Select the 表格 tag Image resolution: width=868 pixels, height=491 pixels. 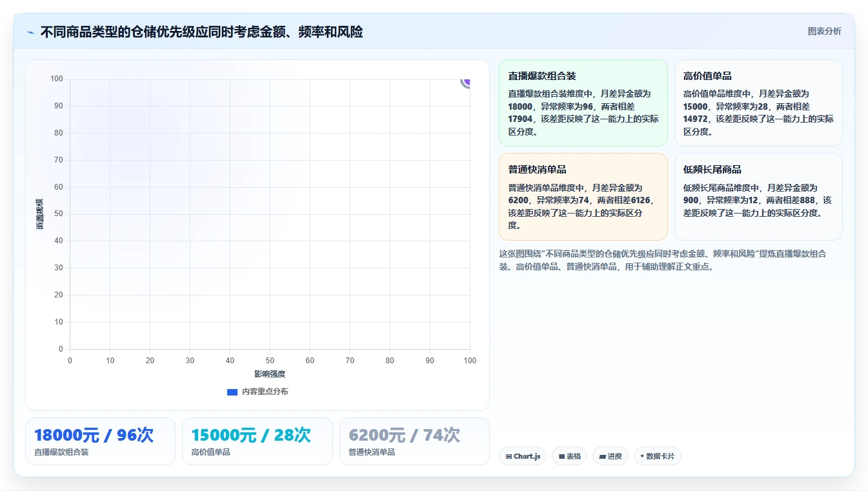569,456
